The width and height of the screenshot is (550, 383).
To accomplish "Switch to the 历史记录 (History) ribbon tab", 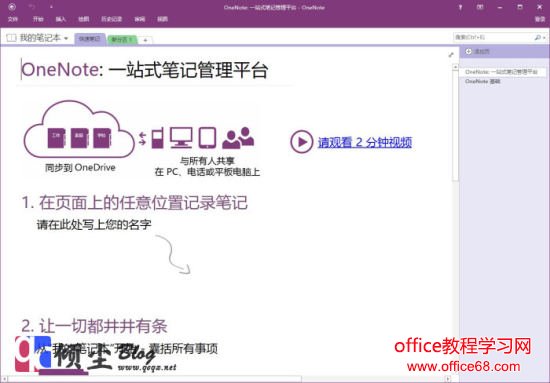I will click(x=112, y=19).
